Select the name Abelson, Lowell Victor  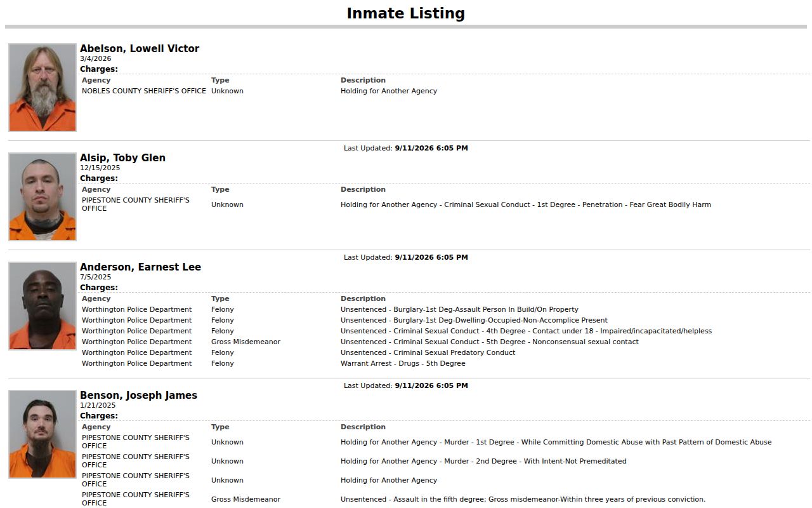140,49
